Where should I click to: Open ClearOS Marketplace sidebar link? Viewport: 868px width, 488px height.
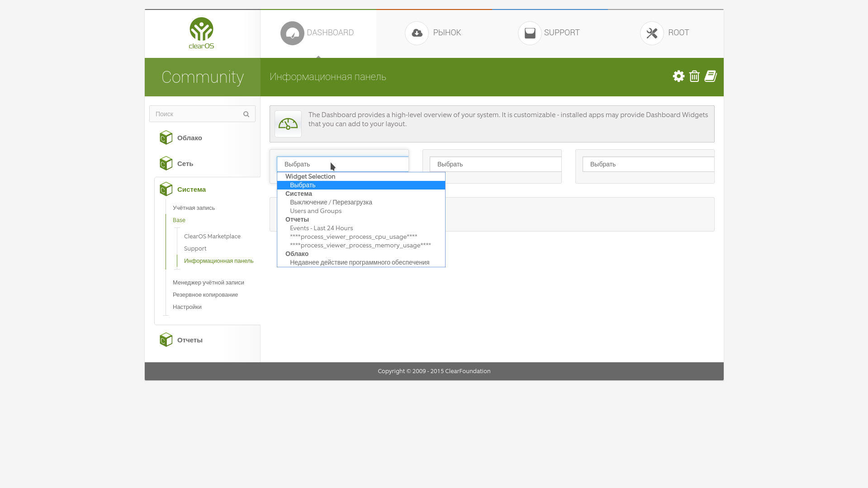212,237
